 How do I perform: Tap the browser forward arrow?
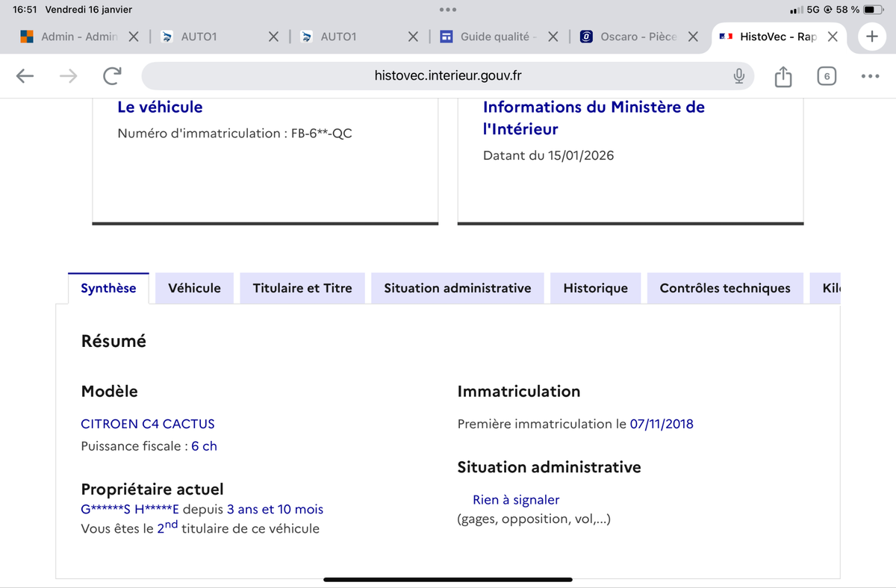click(69, 75)
